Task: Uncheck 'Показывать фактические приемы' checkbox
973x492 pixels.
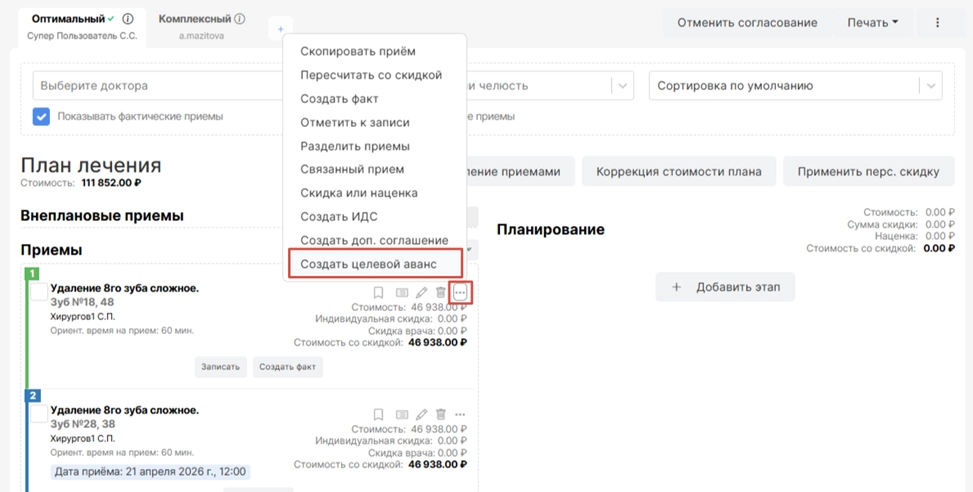Action: (x=41, y=116)
